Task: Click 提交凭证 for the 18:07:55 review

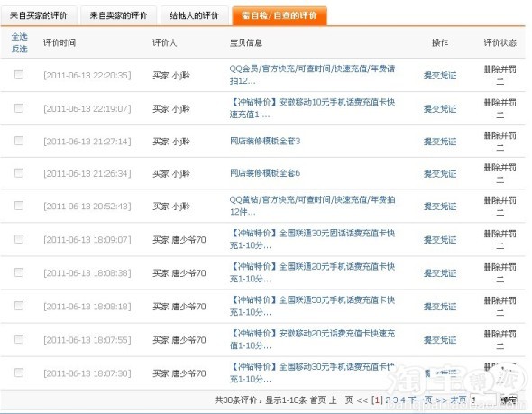Action: (x=440, y=340)
